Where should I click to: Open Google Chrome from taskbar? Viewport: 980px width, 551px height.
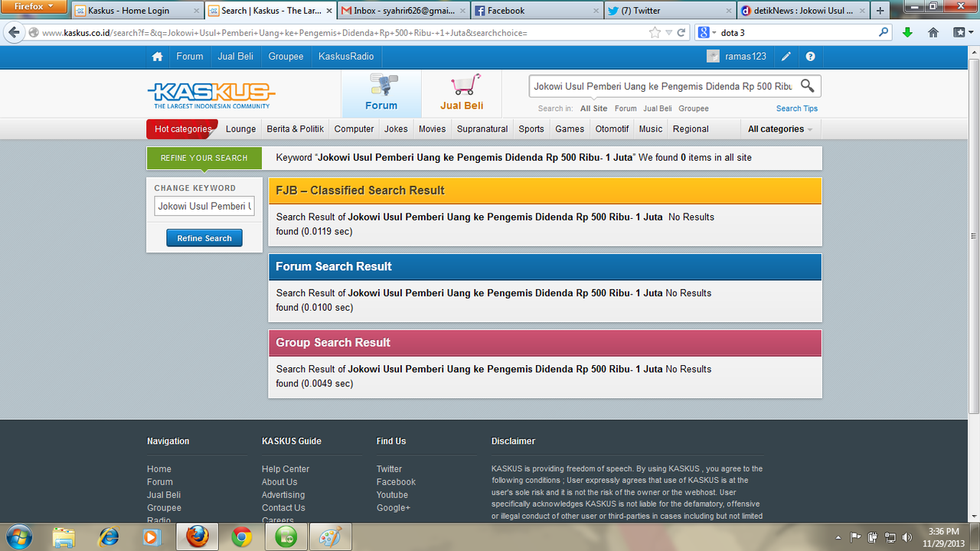click(x=242, y=537)
